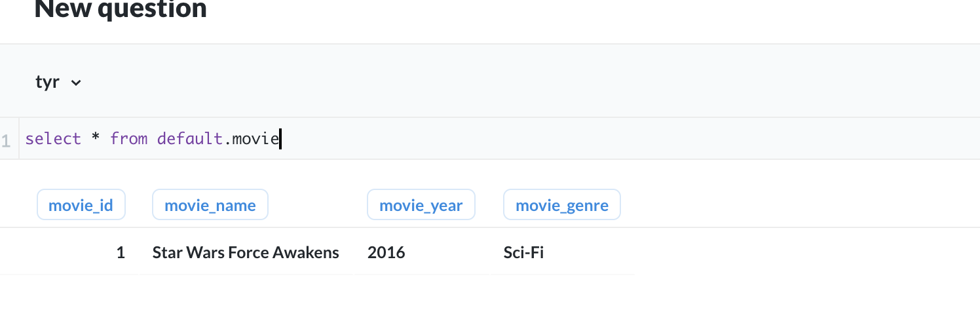Image resolution: width=980 pixels, height=325 pixels.
Task: Select the movie_year column header
Action: [x=421, y=205]
